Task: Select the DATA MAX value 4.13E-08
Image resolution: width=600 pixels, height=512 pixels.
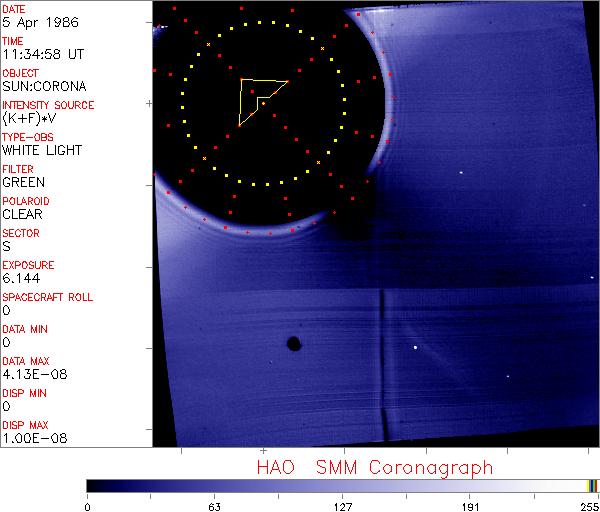Action: (30, 374)
